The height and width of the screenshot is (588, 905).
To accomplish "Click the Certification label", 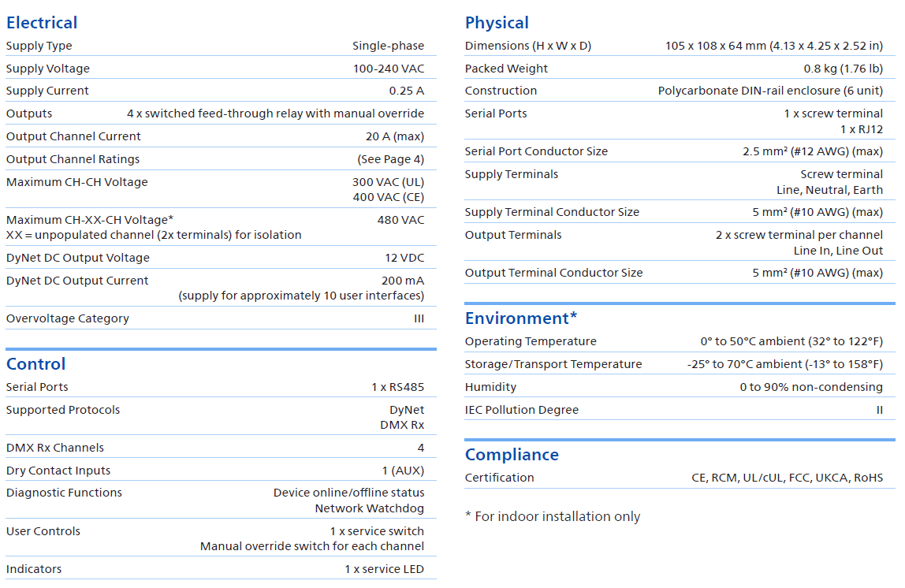I will [499, 478].
